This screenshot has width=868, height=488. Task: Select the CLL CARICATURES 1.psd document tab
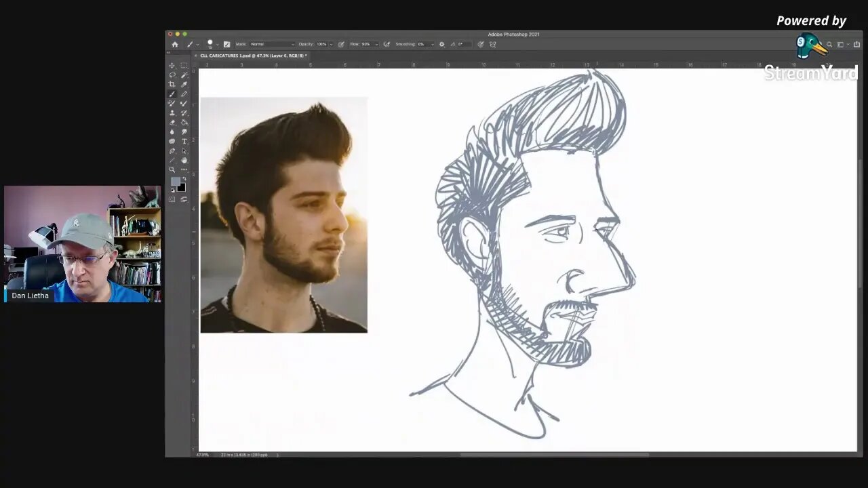[x=254, y=56]
